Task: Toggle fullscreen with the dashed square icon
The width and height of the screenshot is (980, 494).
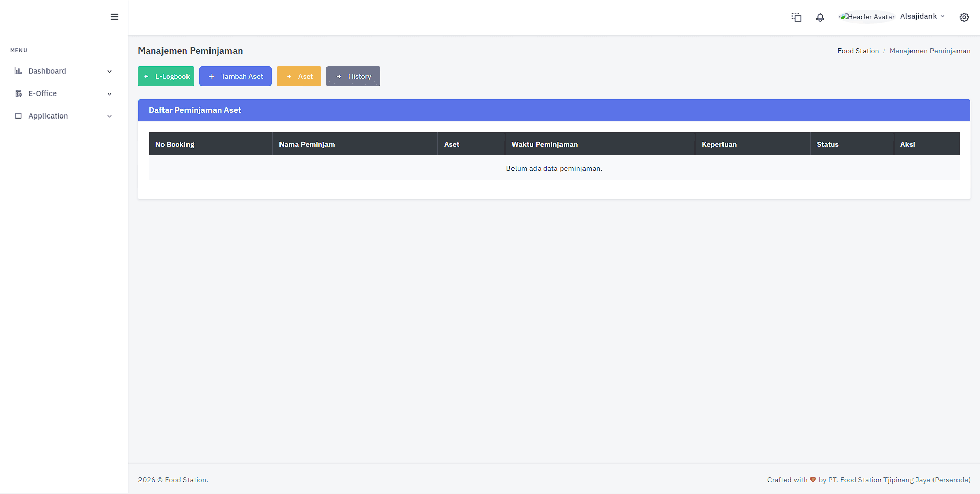Action: [x=796, y=17]
